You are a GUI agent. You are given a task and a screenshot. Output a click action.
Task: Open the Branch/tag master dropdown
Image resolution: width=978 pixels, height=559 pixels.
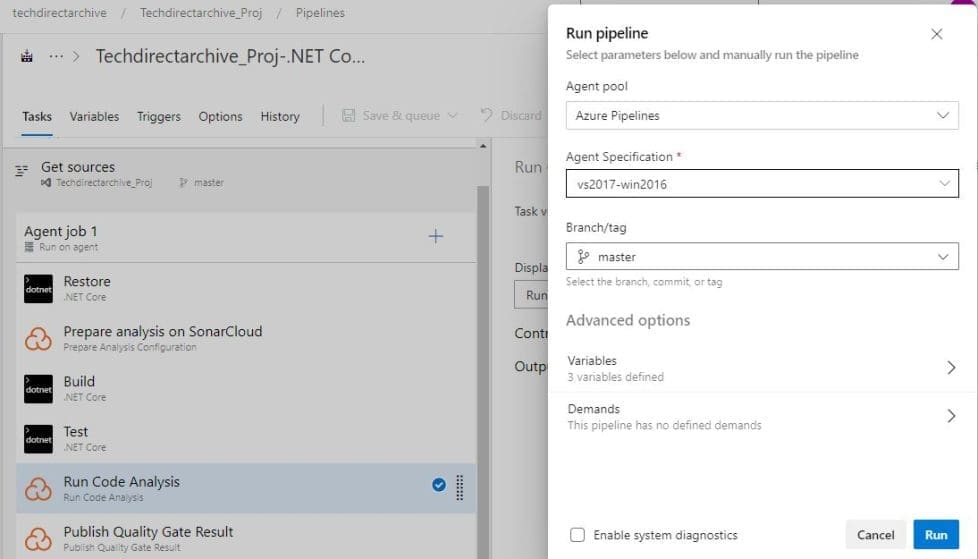pos(761,257)
